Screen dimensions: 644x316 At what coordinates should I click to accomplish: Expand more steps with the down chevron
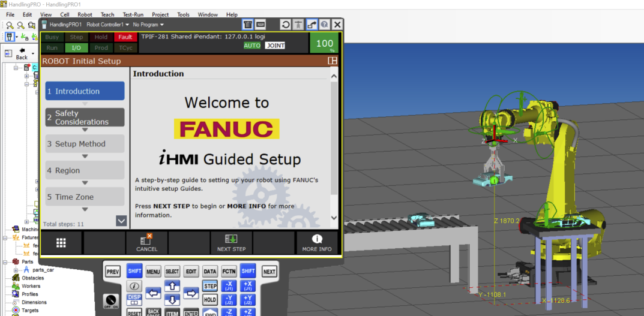click(122, 221)
